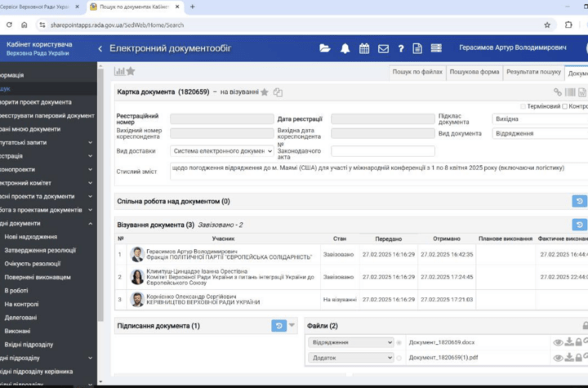Toggle the Терміновий checkbox
This screenshot has height=388, width=588.
pos(523,106)
